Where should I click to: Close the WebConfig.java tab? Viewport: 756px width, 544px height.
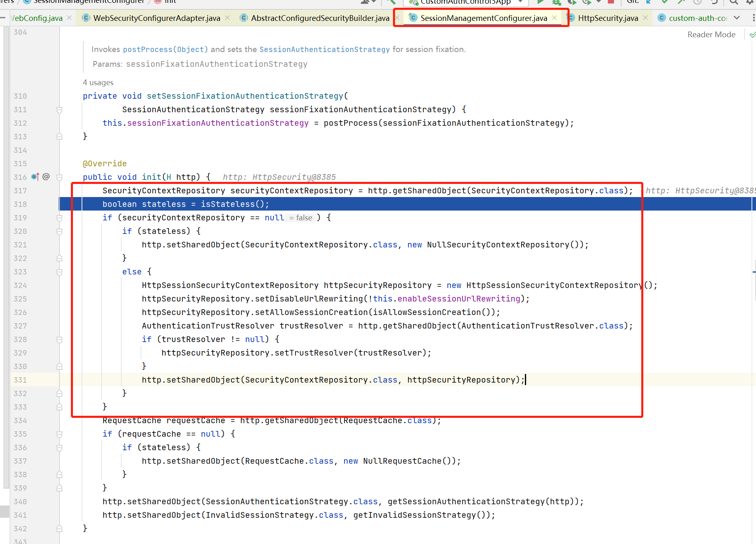coord(69,18)
